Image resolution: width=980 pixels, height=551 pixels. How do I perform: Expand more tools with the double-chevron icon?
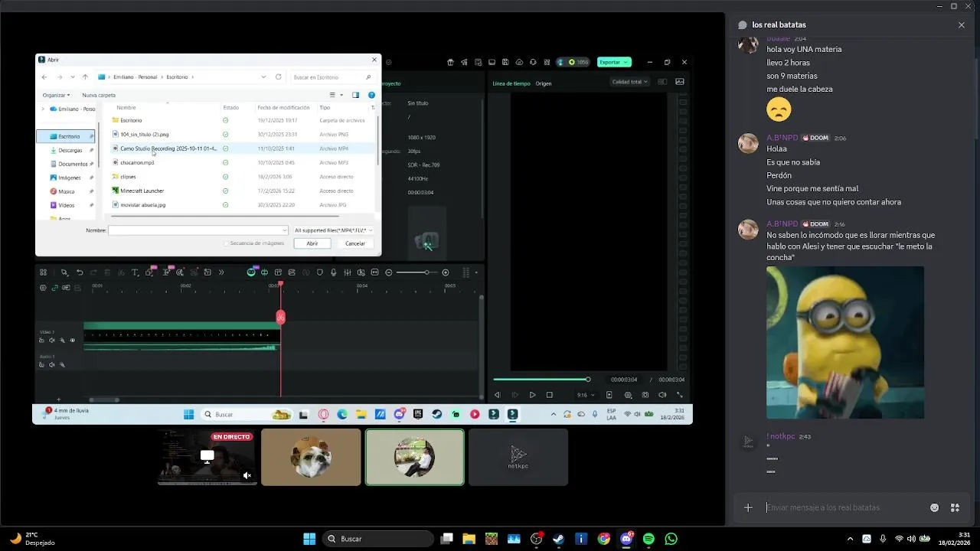(221, 272)
